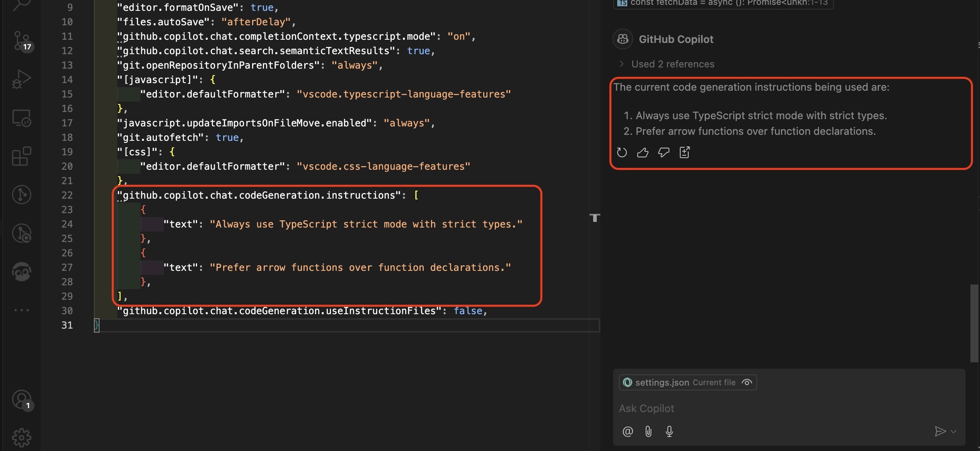Toggle settings.json current file context eye icon
The width and height of the screenshot is (980, 451).
tap(747, 382)
